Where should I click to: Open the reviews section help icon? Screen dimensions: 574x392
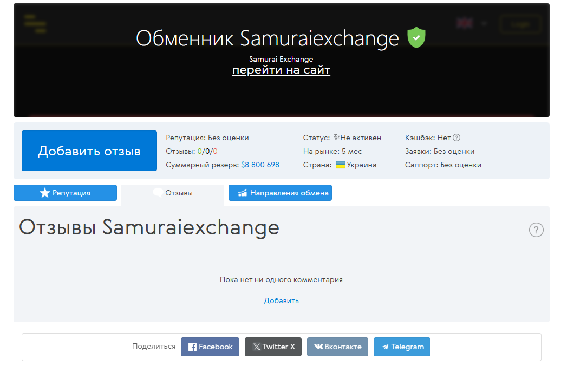point(536,230)
